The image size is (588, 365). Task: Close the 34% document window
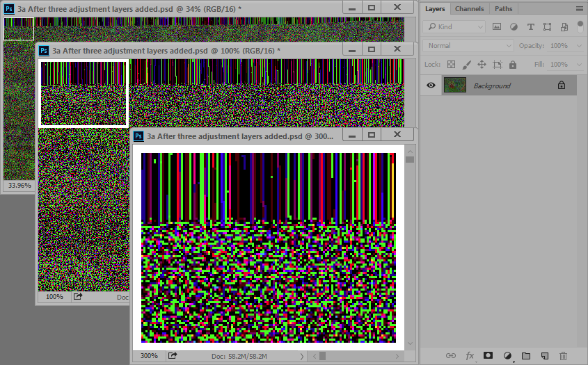[x=397, y=8]
